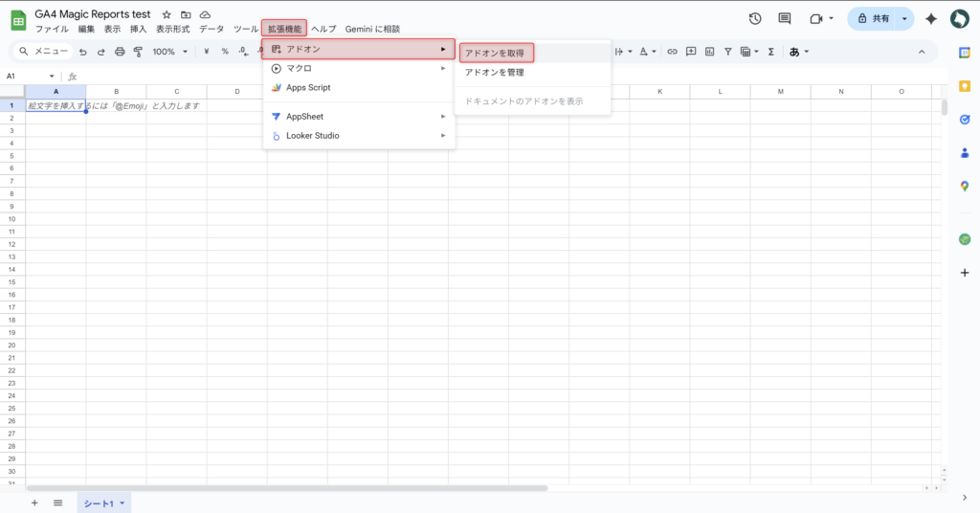Open the シート1 tab dropdown arrow
This screenshot has width=980, height=513.
pos(122,503)
